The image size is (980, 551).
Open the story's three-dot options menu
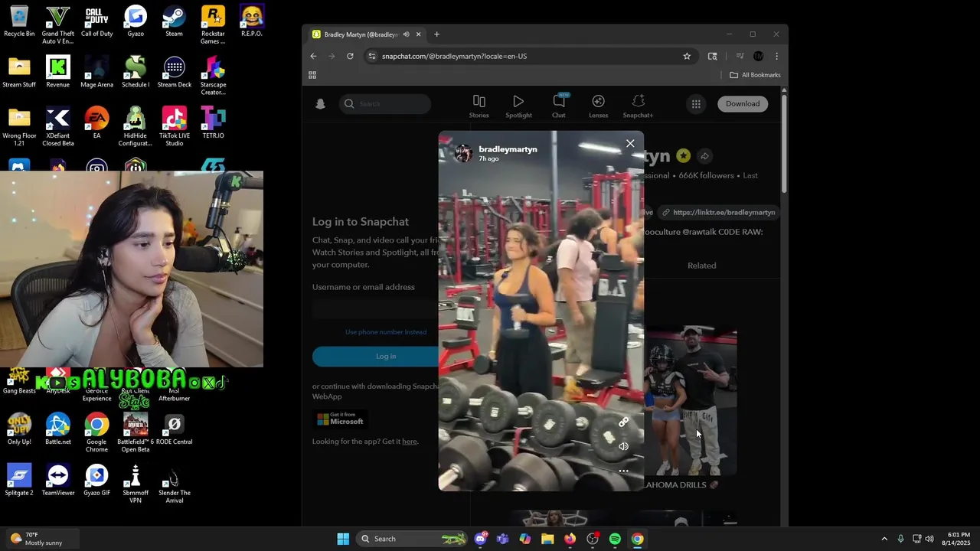[x=623, y=471]
